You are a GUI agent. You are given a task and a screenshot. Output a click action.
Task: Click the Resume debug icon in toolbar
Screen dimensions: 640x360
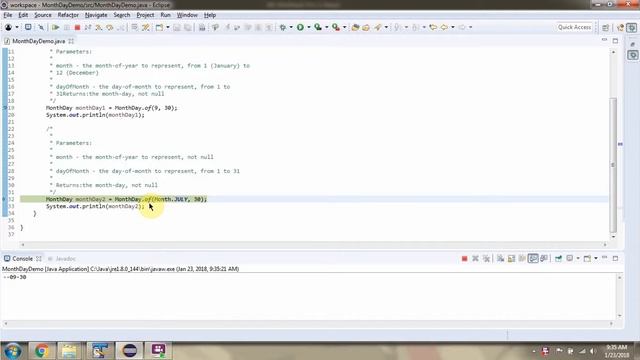click(x=56, y=27)
